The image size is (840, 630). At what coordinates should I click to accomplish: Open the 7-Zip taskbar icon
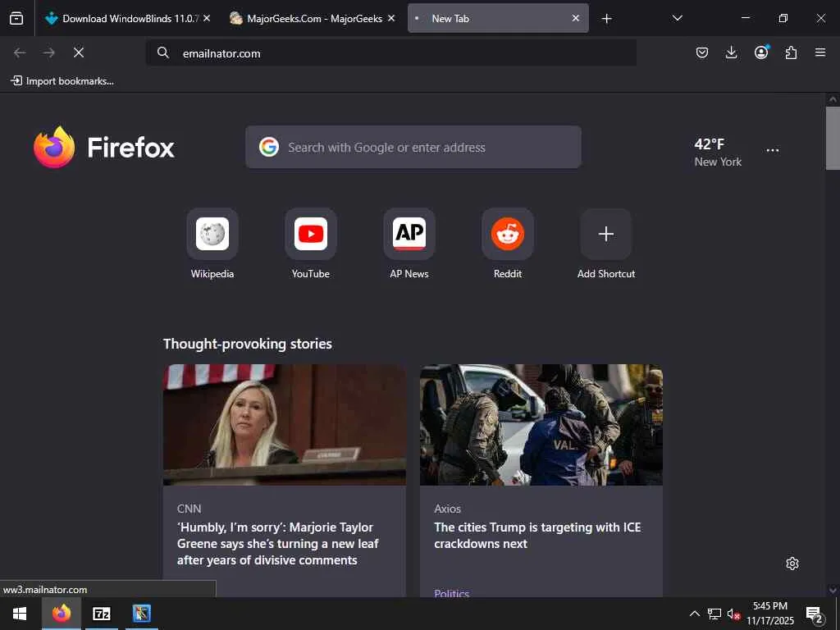pos(101,614)
